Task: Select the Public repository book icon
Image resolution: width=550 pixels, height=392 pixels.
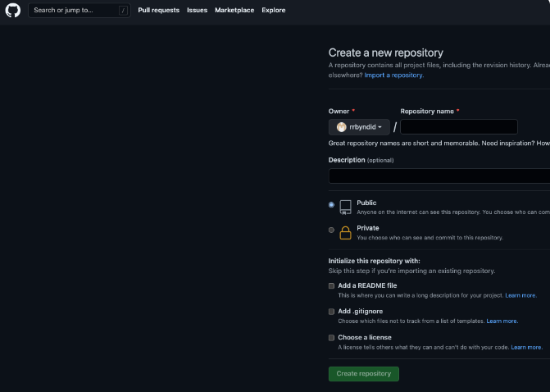Action: pos(345,207)
